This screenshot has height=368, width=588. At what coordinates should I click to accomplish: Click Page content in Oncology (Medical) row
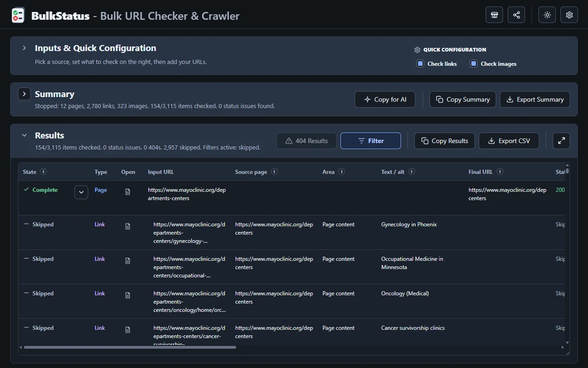pyautogui.click(x=339, y=293)
